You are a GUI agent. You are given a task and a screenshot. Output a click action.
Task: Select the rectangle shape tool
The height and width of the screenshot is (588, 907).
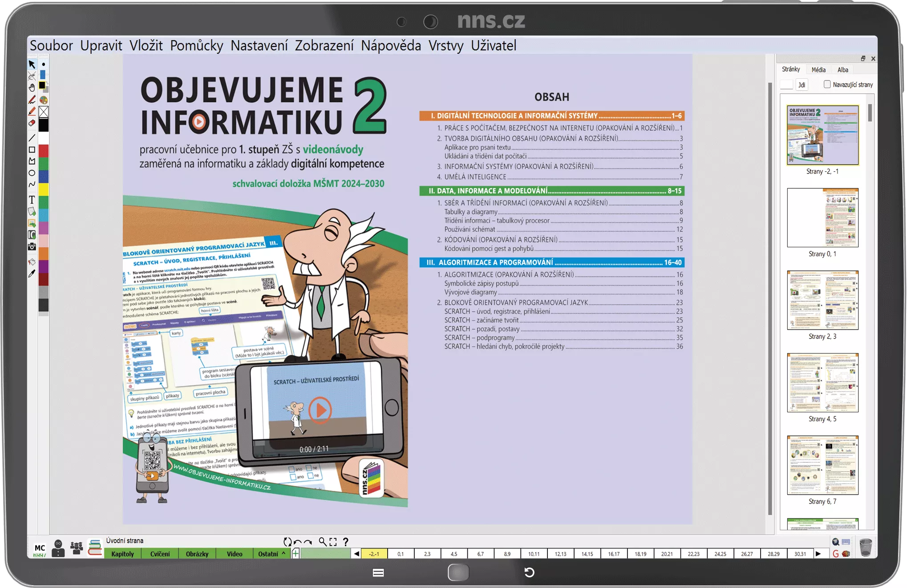32,150
